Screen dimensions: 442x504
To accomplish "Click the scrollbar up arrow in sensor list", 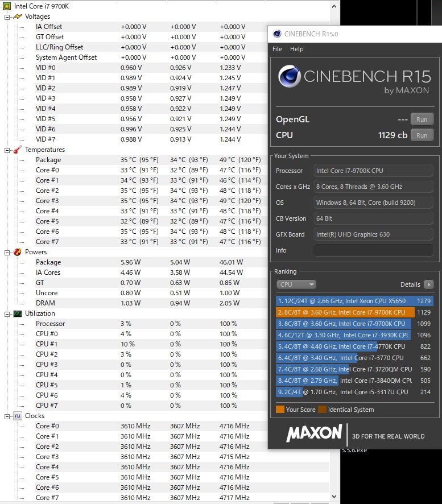I will 334,6.
